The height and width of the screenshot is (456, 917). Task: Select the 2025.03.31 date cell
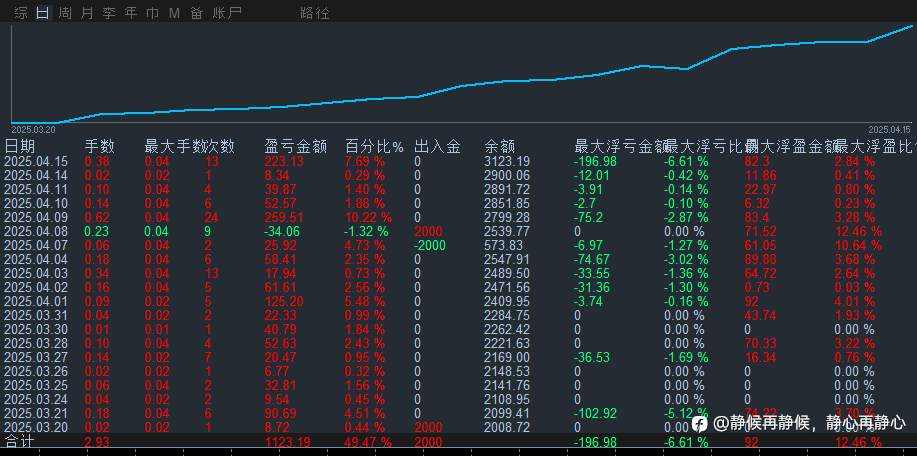click(x=36, y=316)
